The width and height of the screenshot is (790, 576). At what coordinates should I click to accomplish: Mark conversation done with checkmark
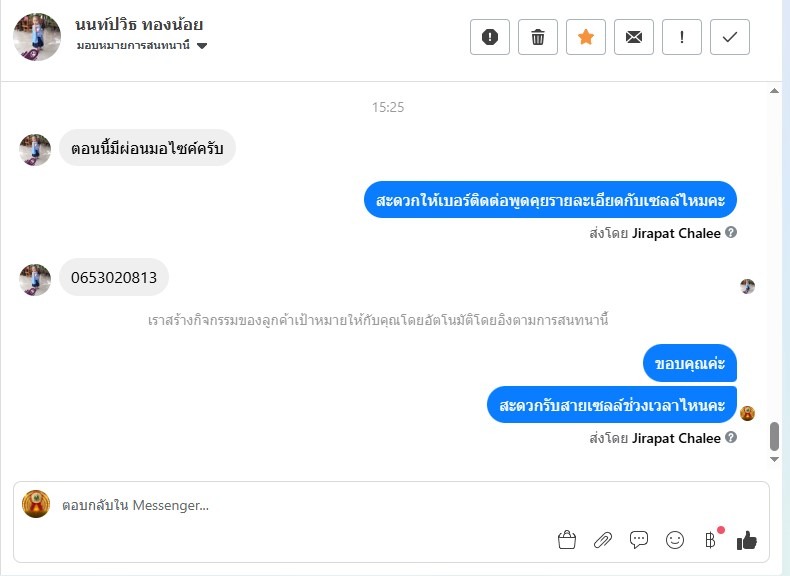730,37
